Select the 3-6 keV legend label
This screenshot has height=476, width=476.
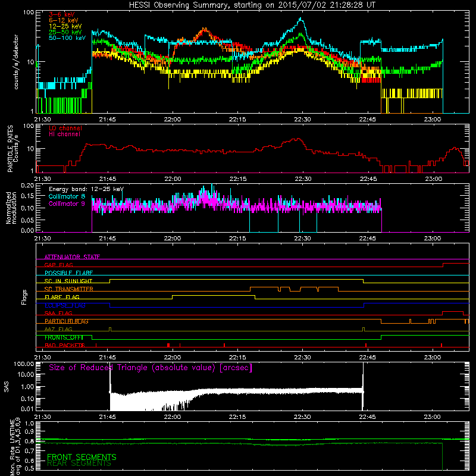pos(62,14)
